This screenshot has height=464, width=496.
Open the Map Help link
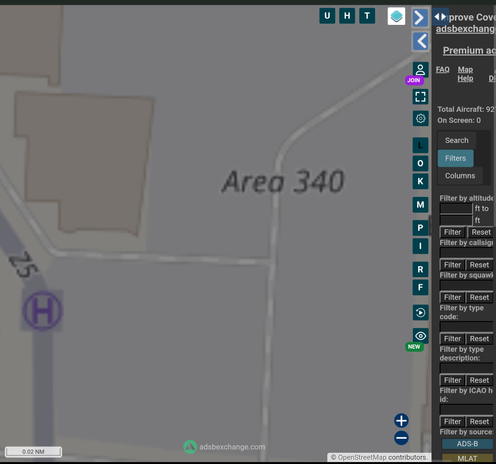click(465, 74)
